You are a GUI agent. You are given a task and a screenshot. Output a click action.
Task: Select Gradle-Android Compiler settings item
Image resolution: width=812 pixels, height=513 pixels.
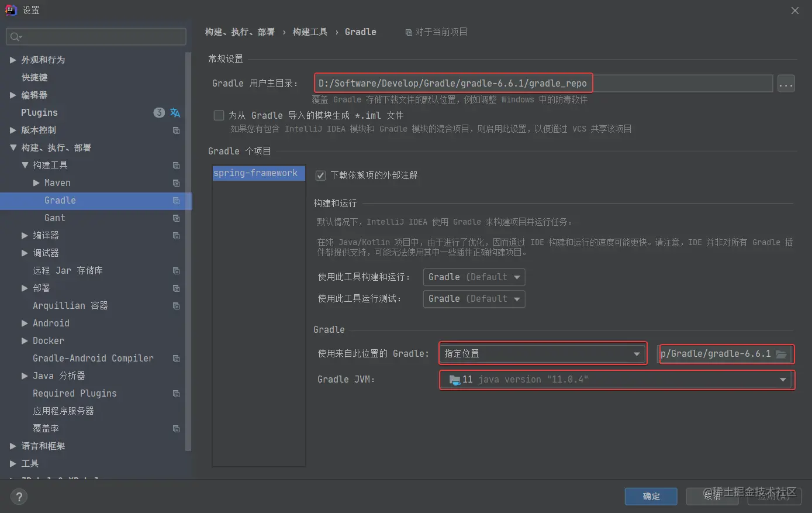coord(93,358)
